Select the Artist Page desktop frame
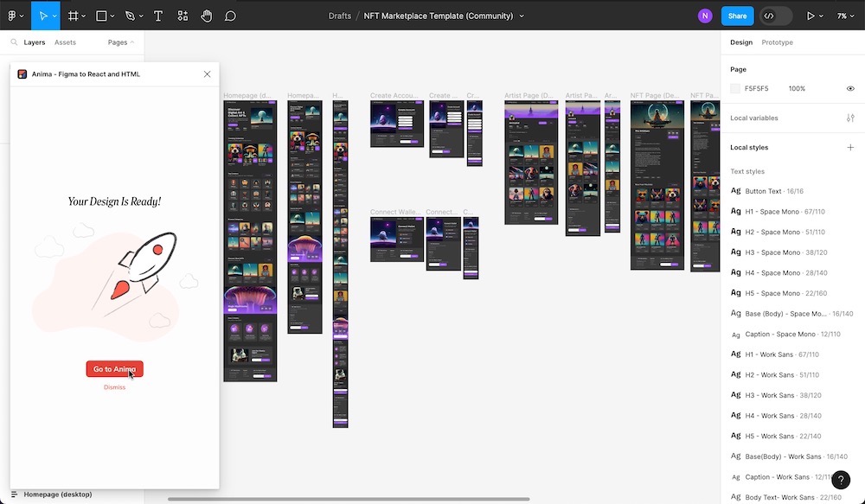The width and height of the screenshot is (865, 504). pyautogui.click(x=531, y=163)
